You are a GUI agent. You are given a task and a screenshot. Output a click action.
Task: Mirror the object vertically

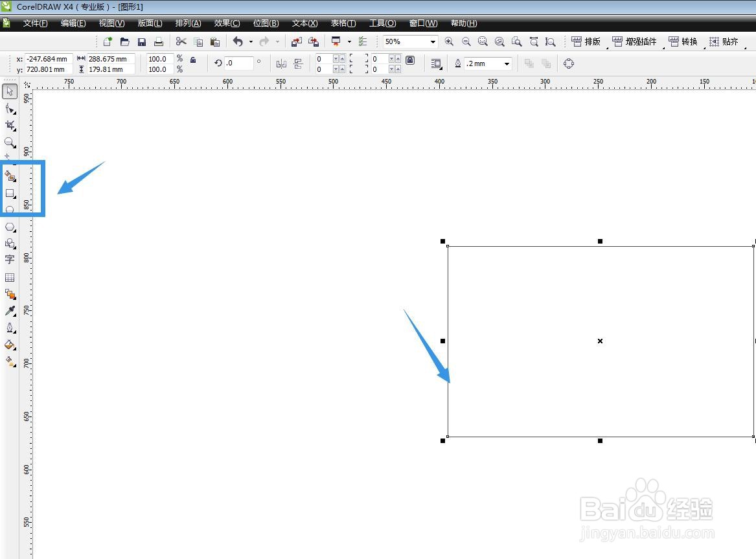[298, 63]
